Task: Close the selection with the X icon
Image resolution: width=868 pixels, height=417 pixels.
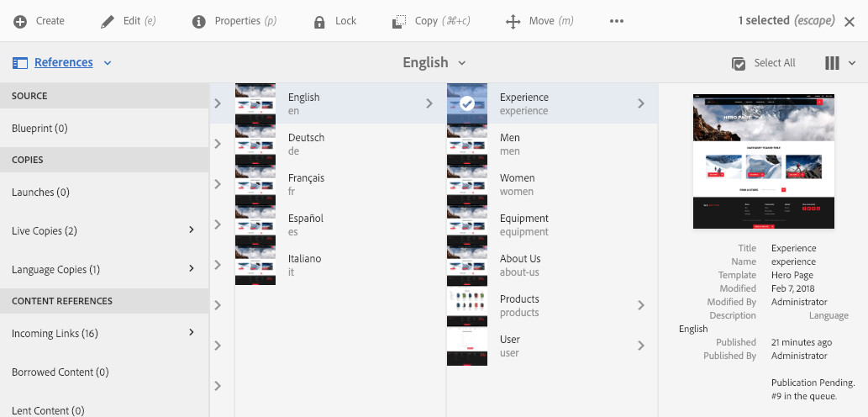Action: [x=850, y=22]
